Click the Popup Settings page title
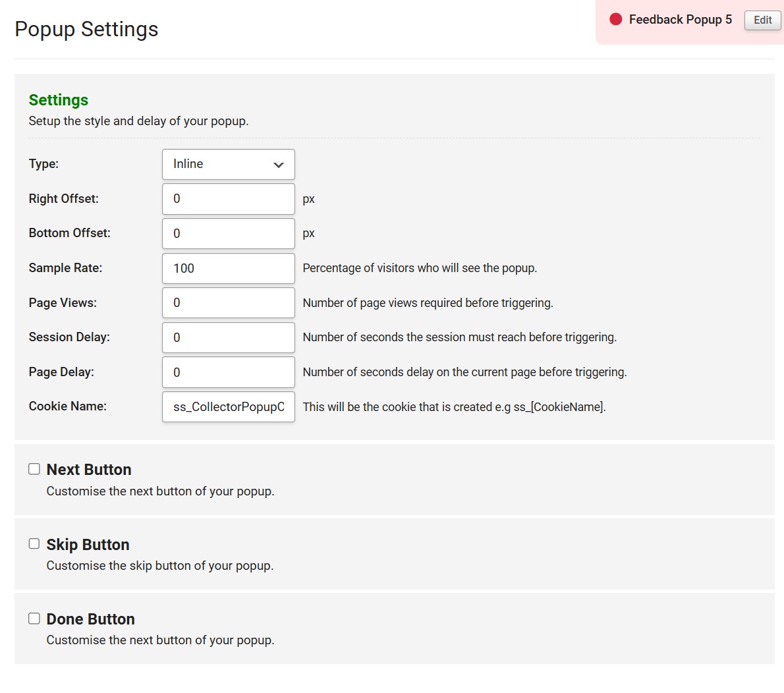The width and height of the screenshot is (784, 693). click(86, 29)
